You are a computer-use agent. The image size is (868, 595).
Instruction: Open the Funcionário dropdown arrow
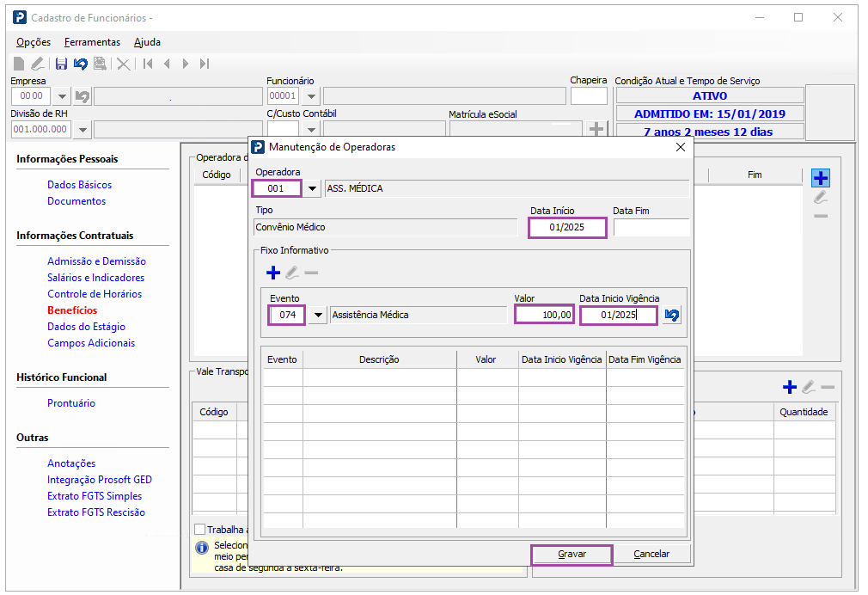coord(312,96)
